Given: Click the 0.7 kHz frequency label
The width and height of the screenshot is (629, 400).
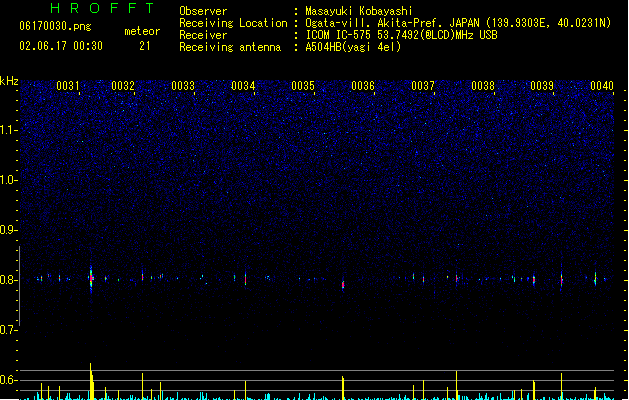Looking at the screenshot, I should 9,330.
